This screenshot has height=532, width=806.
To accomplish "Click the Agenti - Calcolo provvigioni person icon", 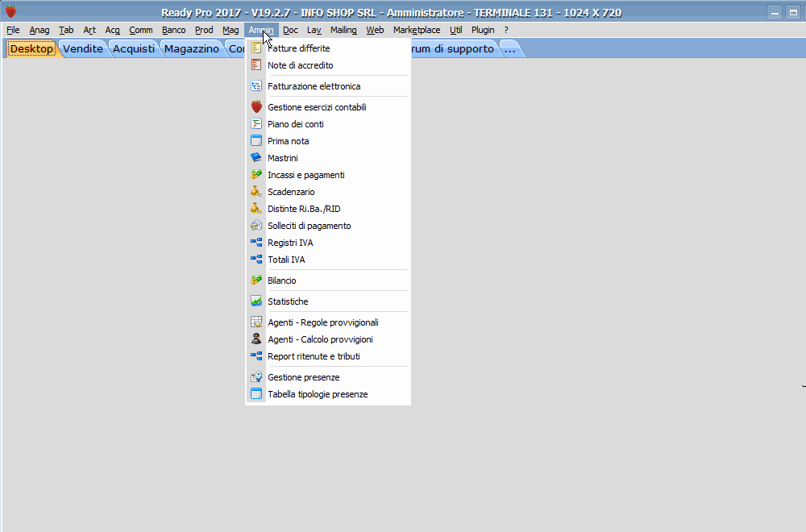I will coord(256,339).
